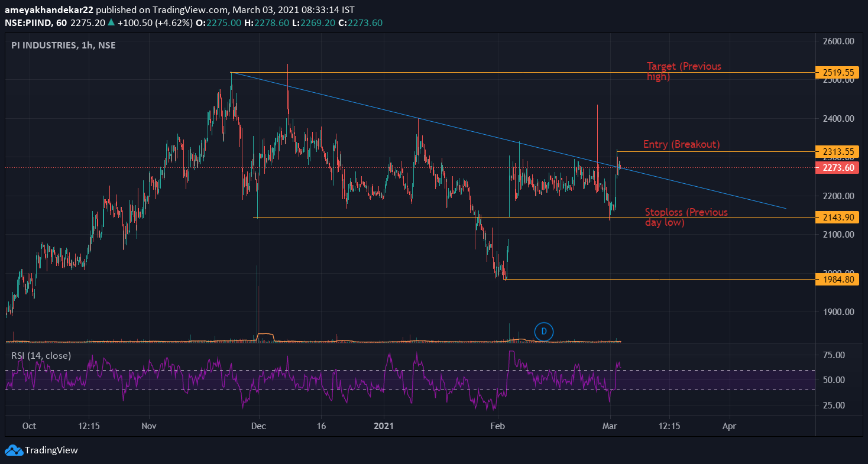Click the 'Stoploss (Previous day low)' annotation
Viewport: 868px width, 464px height.
(686, 217)
